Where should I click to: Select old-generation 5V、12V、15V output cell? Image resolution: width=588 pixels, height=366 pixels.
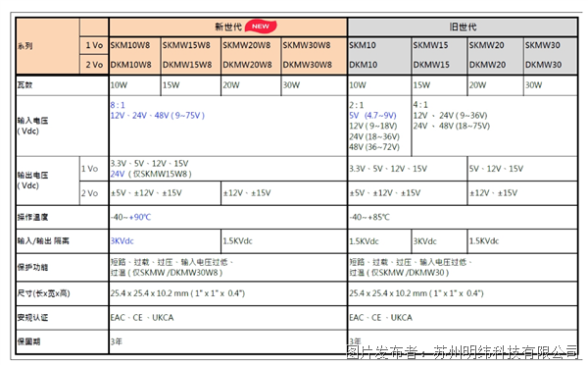(x=496, y=169)
